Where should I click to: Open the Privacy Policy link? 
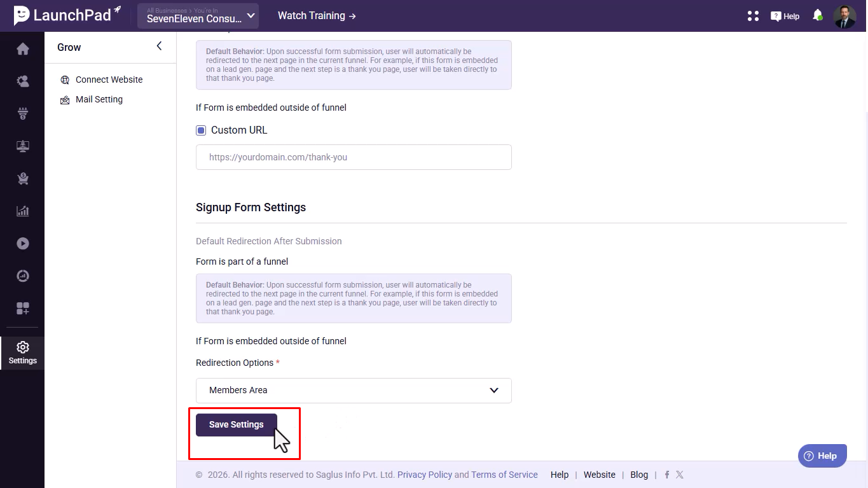point(424,475)
